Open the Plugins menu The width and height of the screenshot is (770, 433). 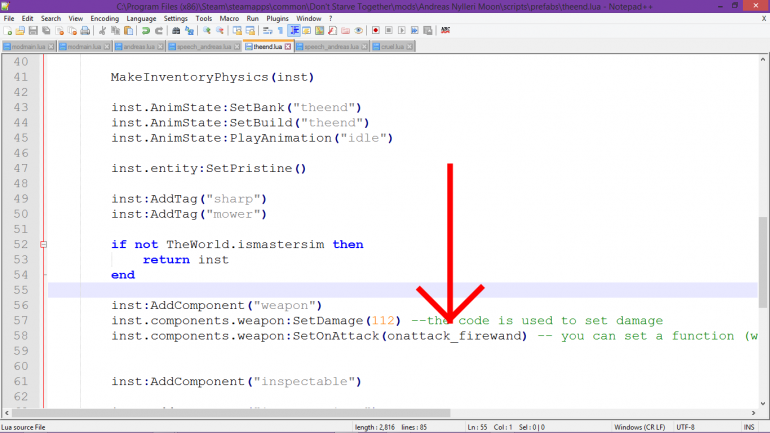[277, 19]
